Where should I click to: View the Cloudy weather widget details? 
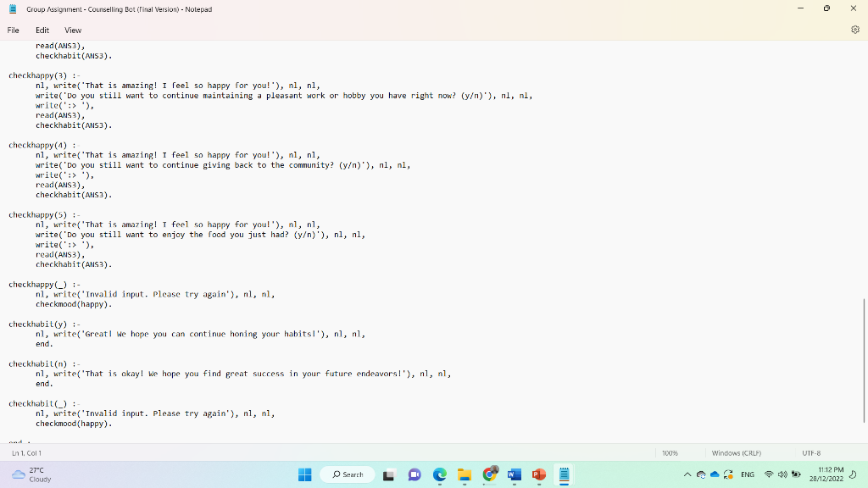click(30, 475)
